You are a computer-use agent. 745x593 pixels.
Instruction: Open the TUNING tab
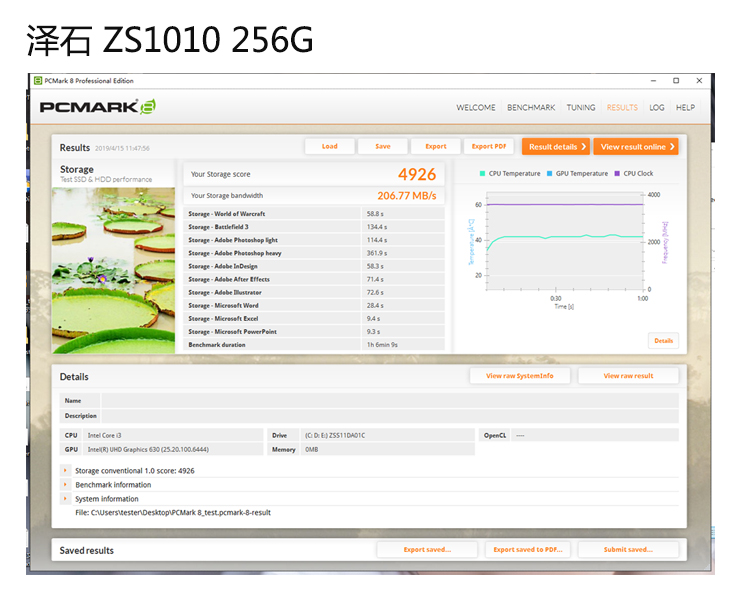[x=581, y=107]
